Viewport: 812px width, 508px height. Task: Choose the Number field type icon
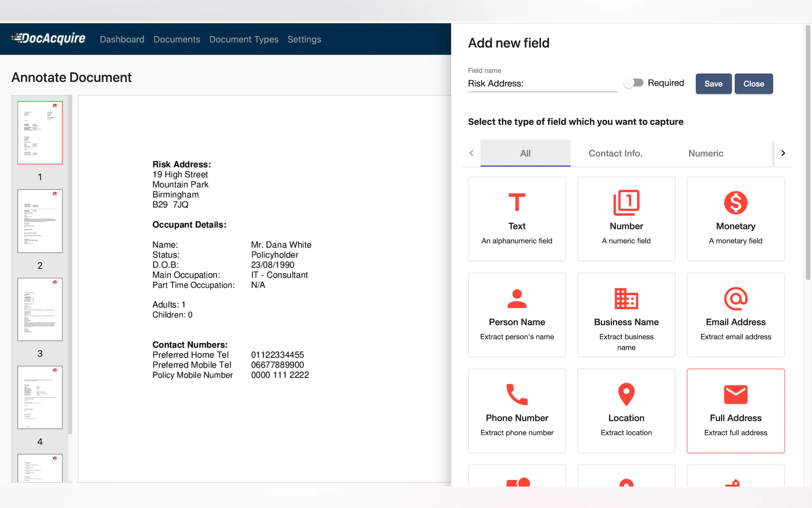coord(626,202)
